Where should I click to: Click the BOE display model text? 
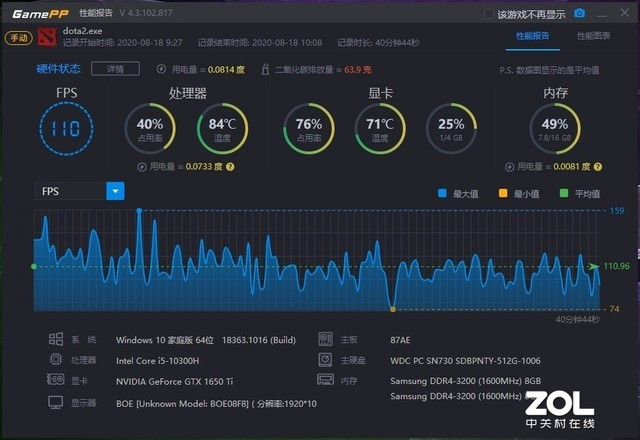[216, 404]
